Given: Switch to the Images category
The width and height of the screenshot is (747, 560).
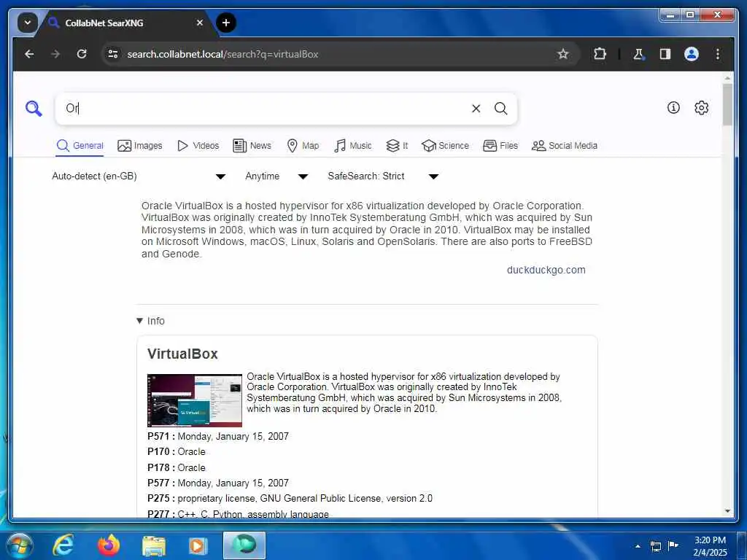Looking at the screenshot, I should click(x=139, y=146).
